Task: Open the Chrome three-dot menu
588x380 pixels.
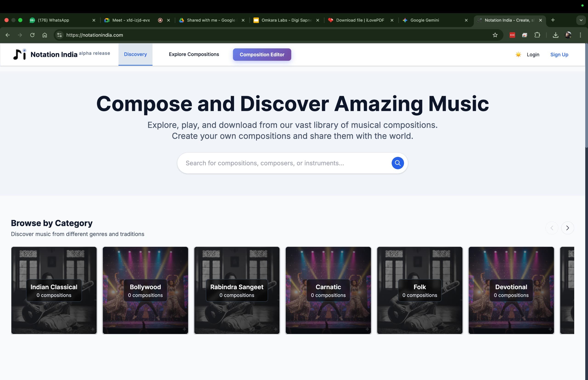Action: click(x=580, y=35)
